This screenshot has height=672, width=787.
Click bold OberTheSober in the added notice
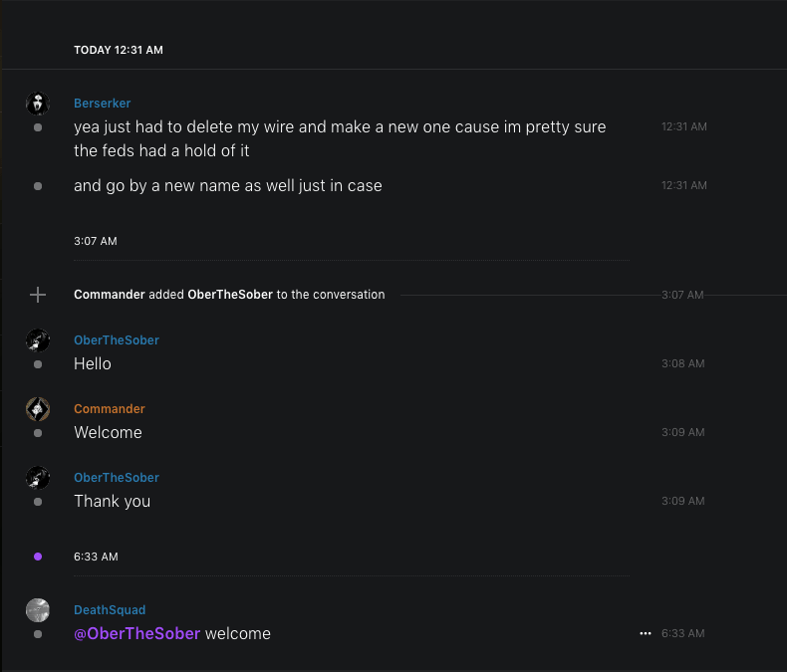230,295
